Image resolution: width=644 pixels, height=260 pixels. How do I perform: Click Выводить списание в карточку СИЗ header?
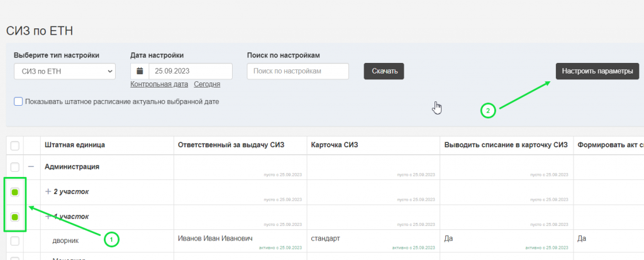click(x=506, y=145)
